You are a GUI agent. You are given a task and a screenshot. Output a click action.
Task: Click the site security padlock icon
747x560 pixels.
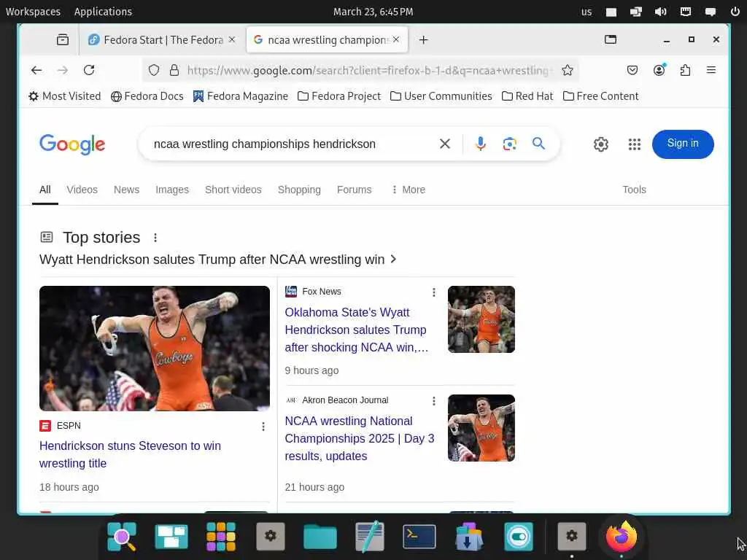tap(174, 71)
